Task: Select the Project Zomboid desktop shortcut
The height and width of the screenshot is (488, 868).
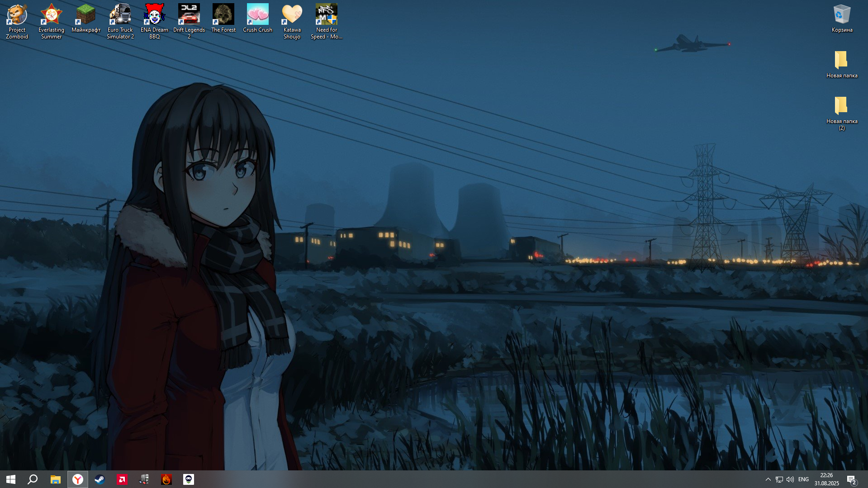Action: (x=17, y=21)
